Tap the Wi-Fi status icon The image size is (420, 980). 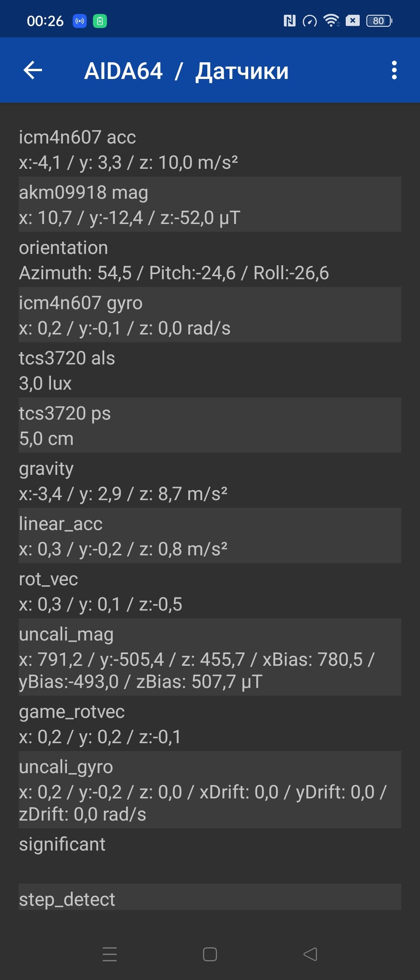click(x=331, y=21)
